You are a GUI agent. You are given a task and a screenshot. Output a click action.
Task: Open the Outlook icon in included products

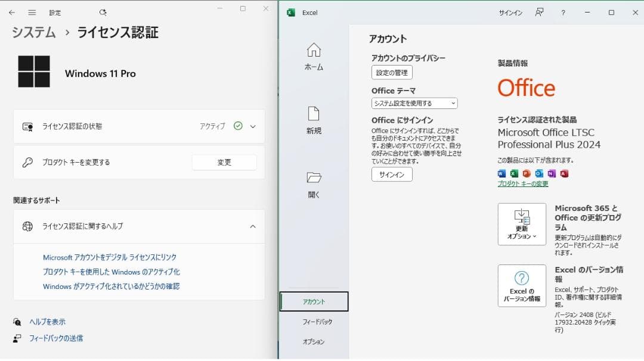point(538,173)
